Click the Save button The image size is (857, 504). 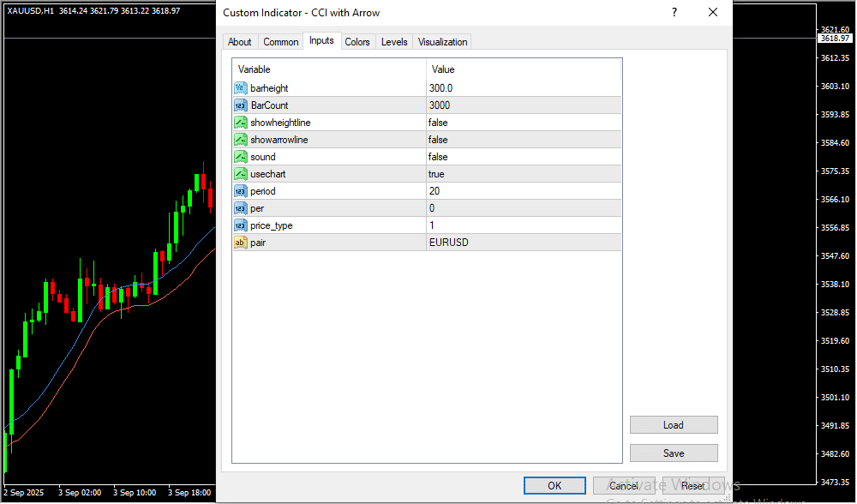tap(673, 453)
